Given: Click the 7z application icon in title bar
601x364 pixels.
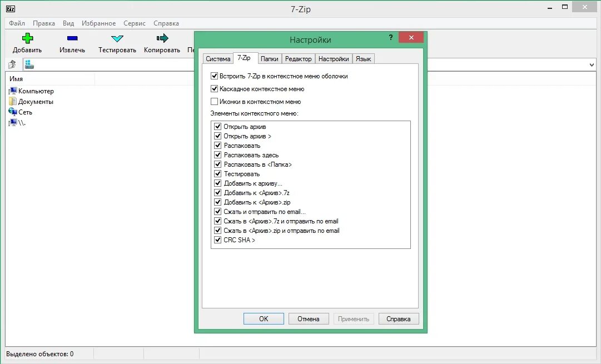Looking at the screenshot, I should click(x=11, y=8).
